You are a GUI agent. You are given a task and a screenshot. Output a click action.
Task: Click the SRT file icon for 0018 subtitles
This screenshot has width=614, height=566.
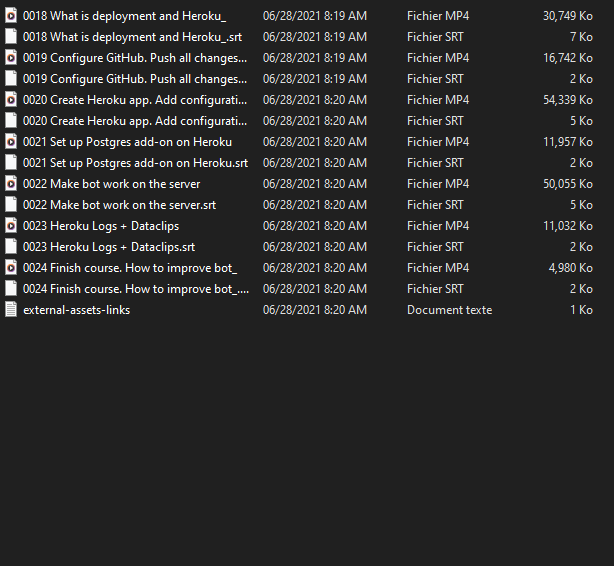pos(11,37)
